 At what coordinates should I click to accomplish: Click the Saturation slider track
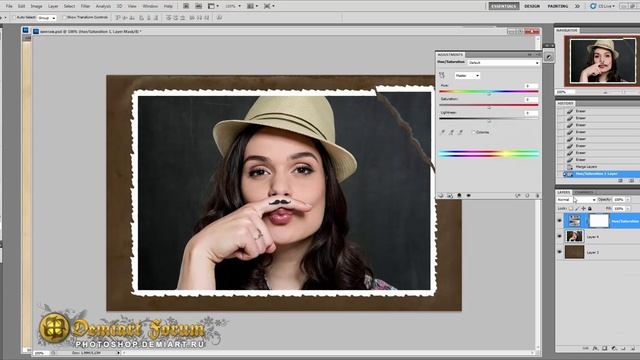tap(489, 105)
